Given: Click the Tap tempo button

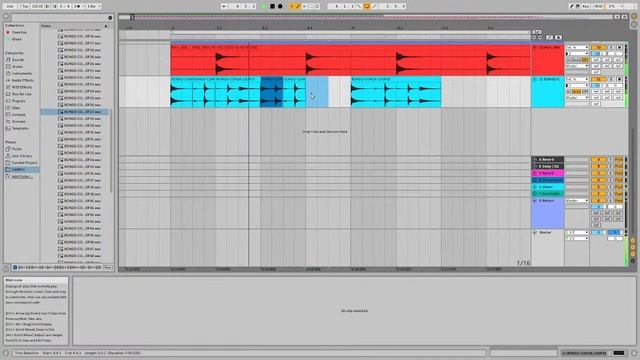Looking at the screenshot, I should click(x=24, y=6).
